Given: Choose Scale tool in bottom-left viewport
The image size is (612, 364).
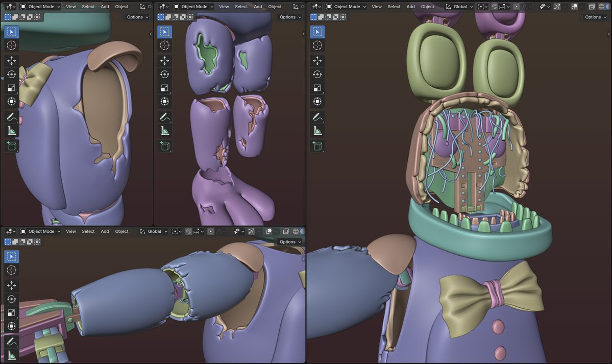Looking at the screenshot, I should coord(11,313).
